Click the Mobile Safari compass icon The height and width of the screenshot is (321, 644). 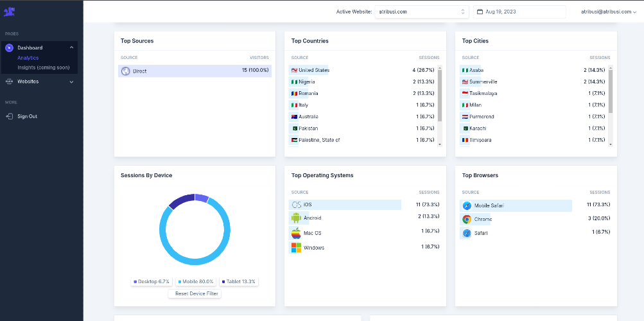click(467, 205)
